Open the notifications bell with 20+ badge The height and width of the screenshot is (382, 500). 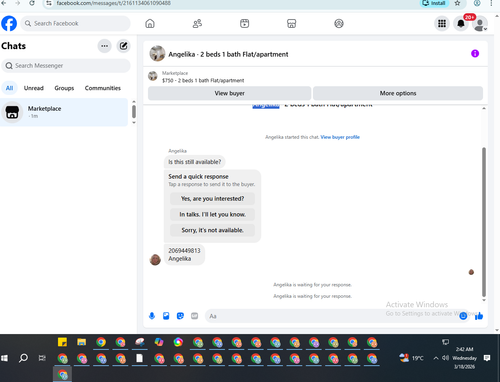(461, 24)
